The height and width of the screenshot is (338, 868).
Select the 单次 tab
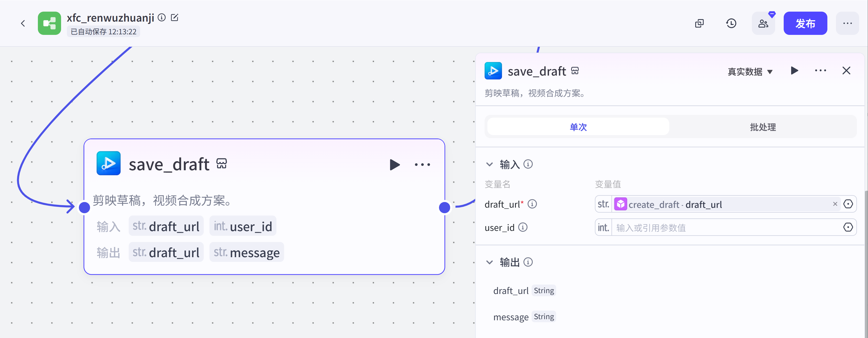(x=578, y=127)
